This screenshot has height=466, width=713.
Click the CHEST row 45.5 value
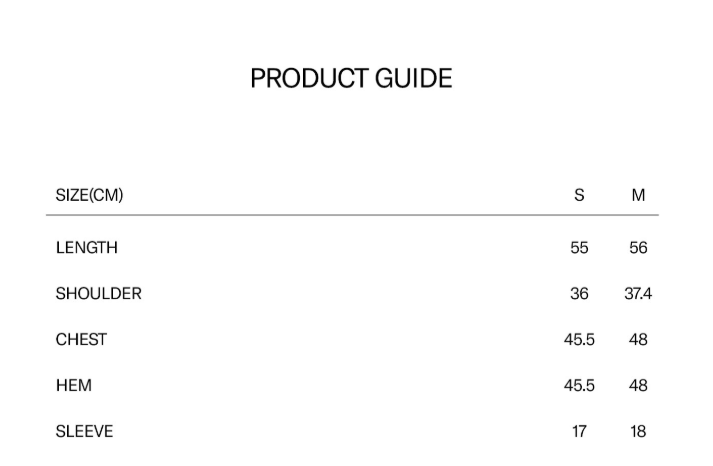point(579,340)
